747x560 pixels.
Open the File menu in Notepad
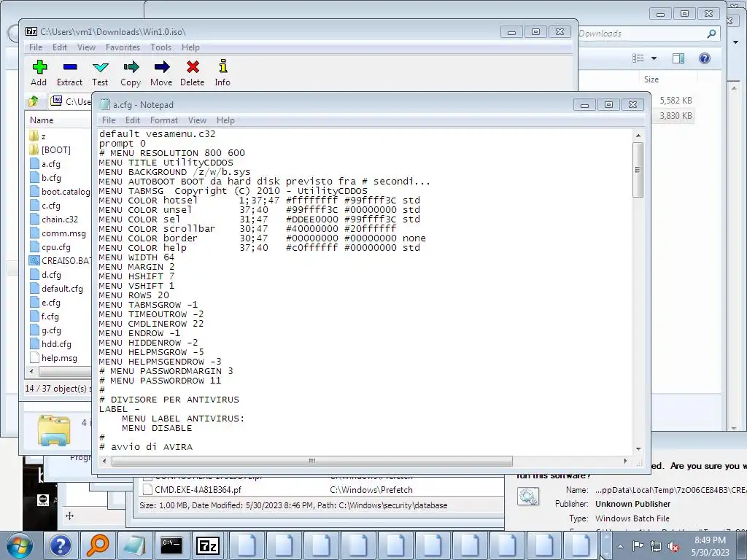109,120
